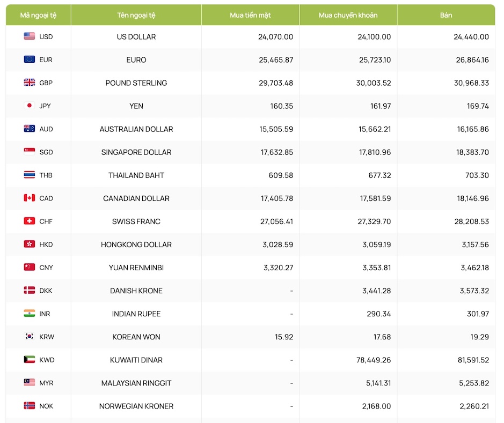Select the KUWAITI DINAR sell rate 81,591.52
The width and height of the screenshot is (504, 423).
click(473, 360)
